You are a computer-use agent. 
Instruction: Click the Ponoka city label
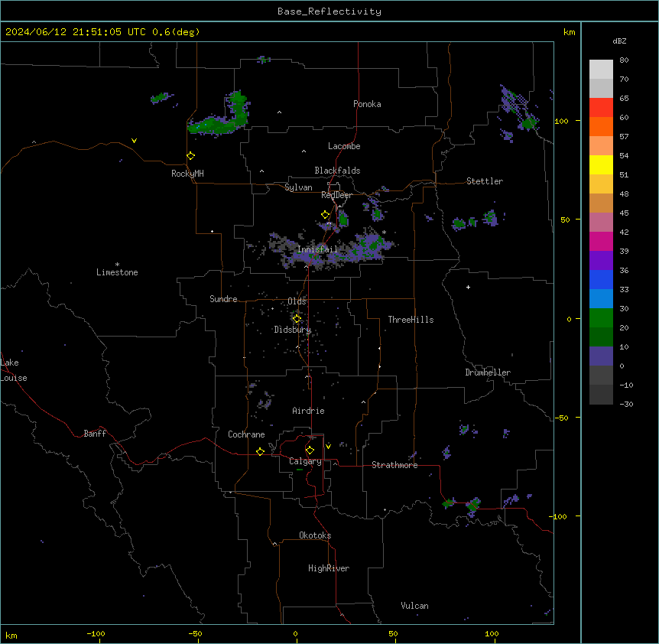click(x=367, y=104)
